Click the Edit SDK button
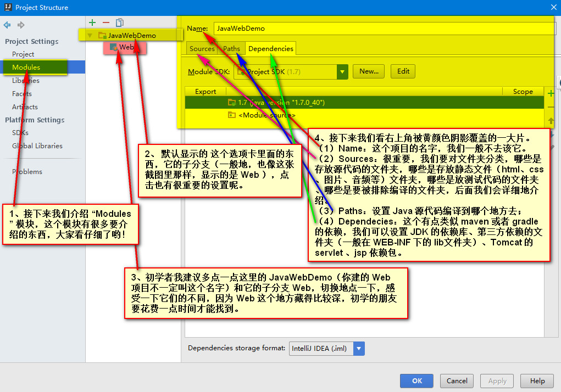This screenshot has width=561, height=392. point(403,71)
